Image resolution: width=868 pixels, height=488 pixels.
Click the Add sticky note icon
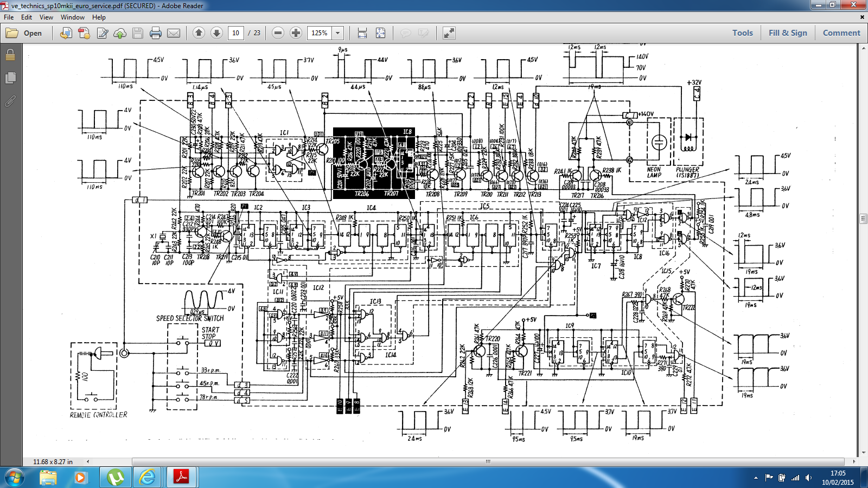[x=405, y=33]
